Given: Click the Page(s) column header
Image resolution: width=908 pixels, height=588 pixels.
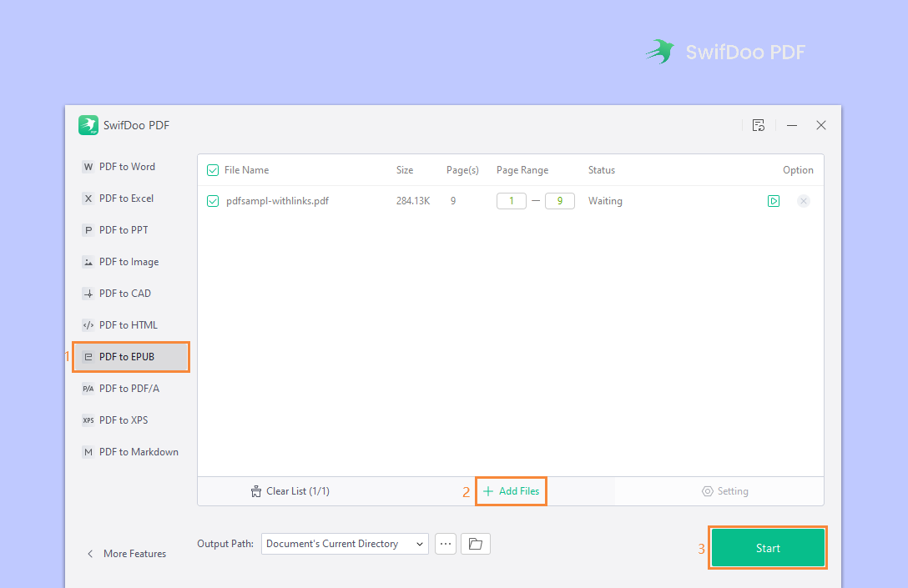Looking at the screenshot, I should click(462, 170).
